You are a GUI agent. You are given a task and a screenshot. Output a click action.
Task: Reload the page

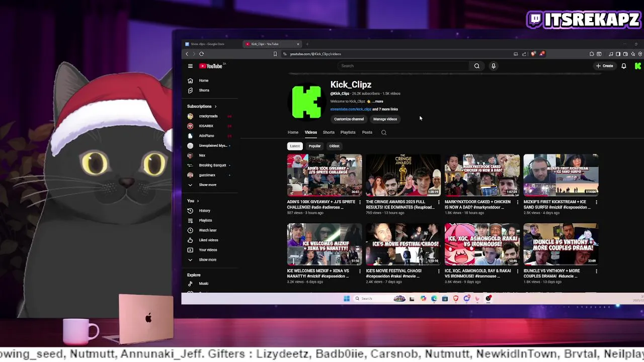(201, 54)
